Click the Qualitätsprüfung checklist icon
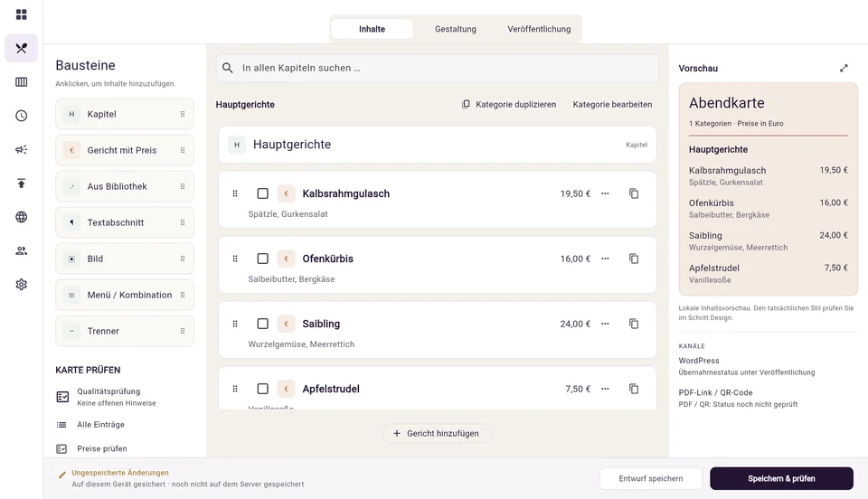 (x=62, y=397)
